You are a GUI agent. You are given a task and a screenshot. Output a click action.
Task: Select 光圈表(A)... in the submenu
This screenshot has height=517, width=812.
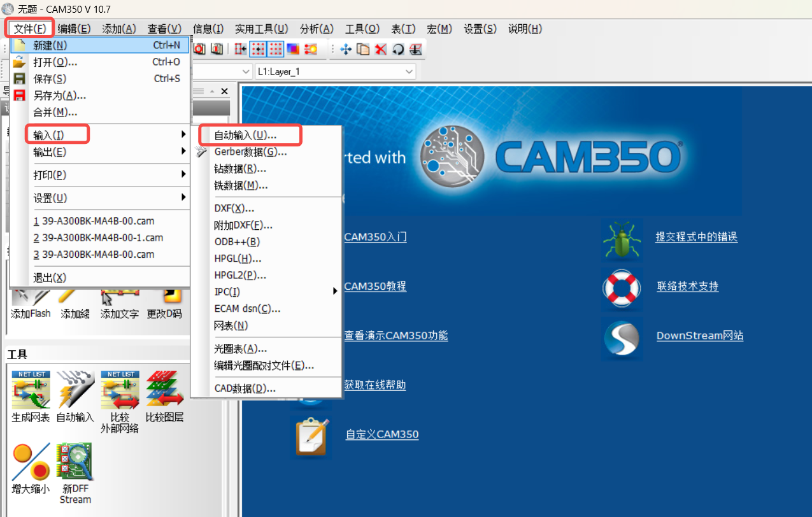(266, 349)
